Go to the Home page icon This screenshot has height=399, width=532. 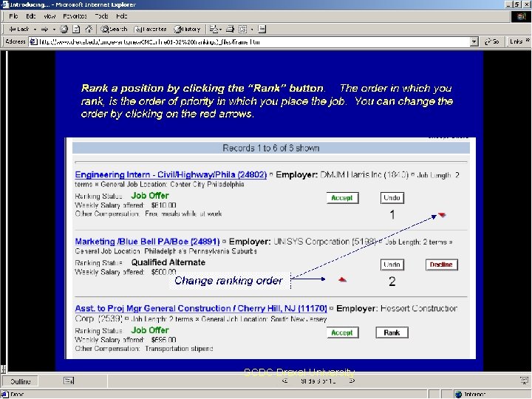click(89, 29)
